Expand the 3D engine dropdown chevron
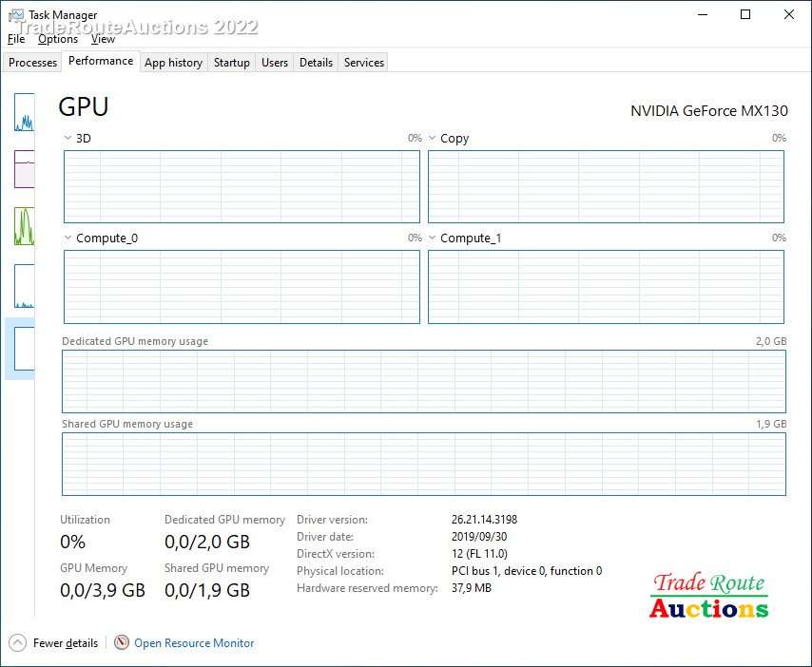Image resolution: width=812 pixels, height=667 pixels. (x=68, y=138)
